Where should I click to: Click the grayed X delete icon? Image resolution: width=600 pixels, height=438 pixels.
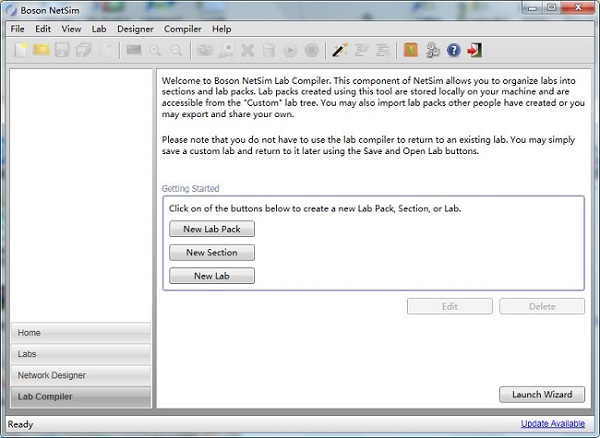[x=248, y=50]
